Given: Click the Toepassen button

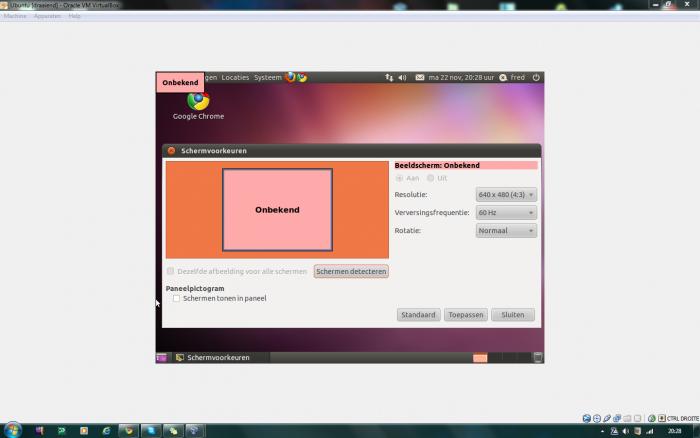Looking at the screenshot, I should pos(466,314).
